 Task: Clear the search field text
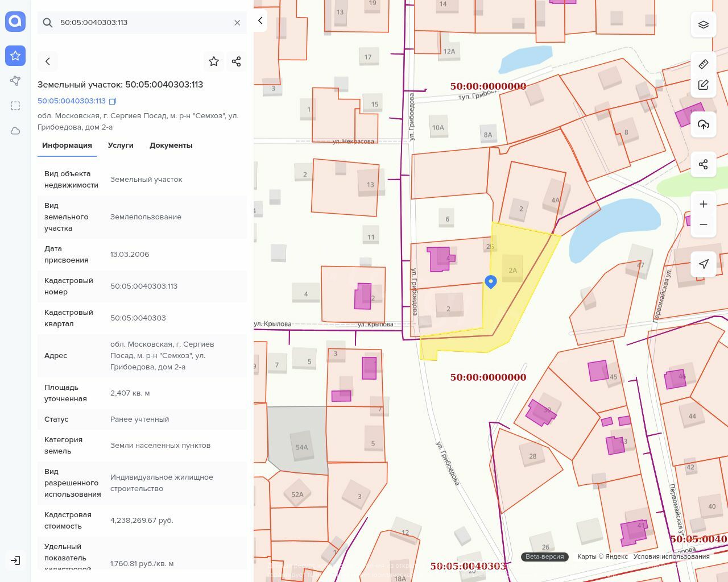pos(237,23)
